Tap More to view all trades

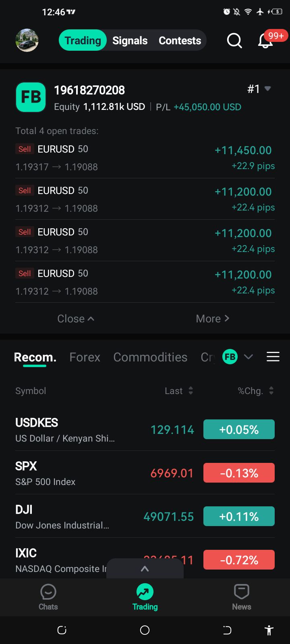213,319
